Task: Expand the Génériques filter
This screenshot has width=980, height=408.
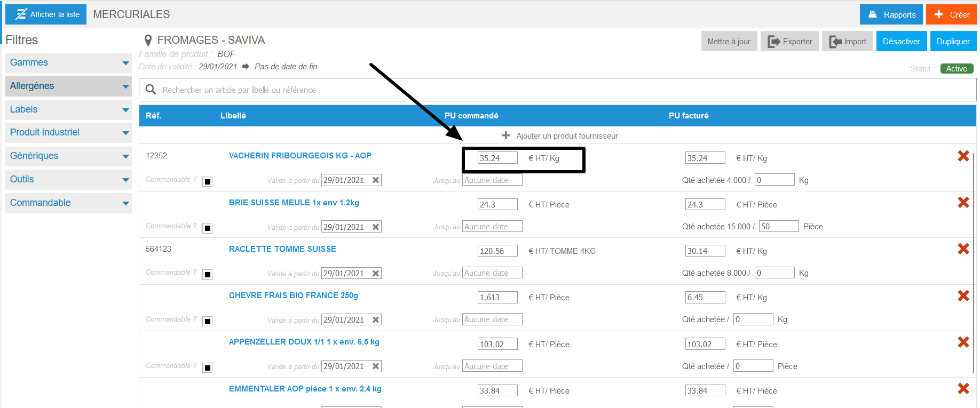Action: point(68,156)
